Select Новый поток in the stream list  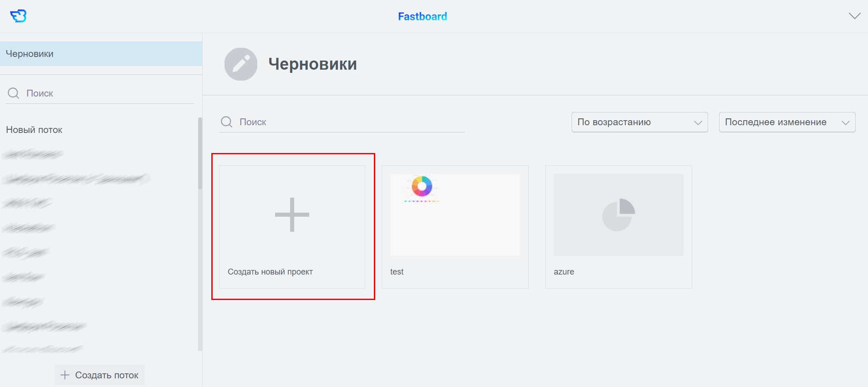click(34, 130)
